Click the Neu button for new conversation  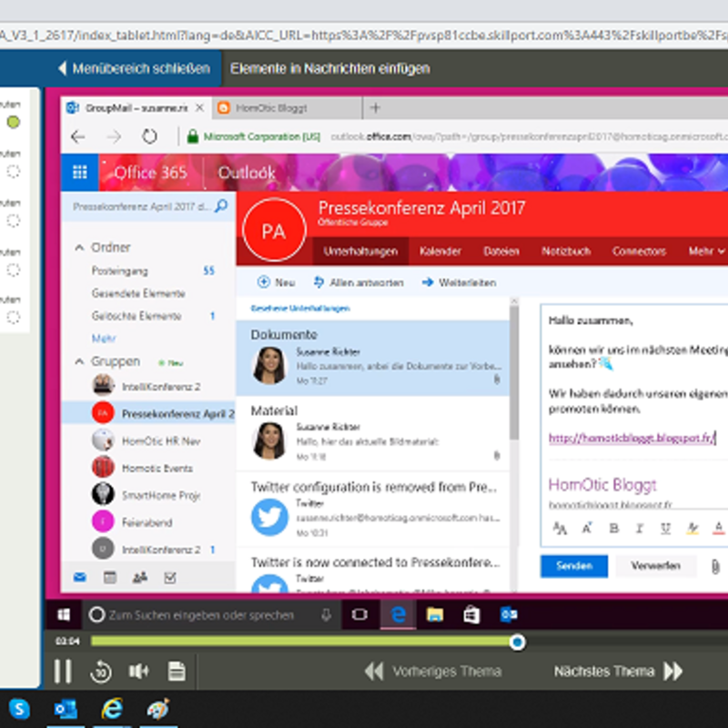pyautogui.click(x=277, y=282)
